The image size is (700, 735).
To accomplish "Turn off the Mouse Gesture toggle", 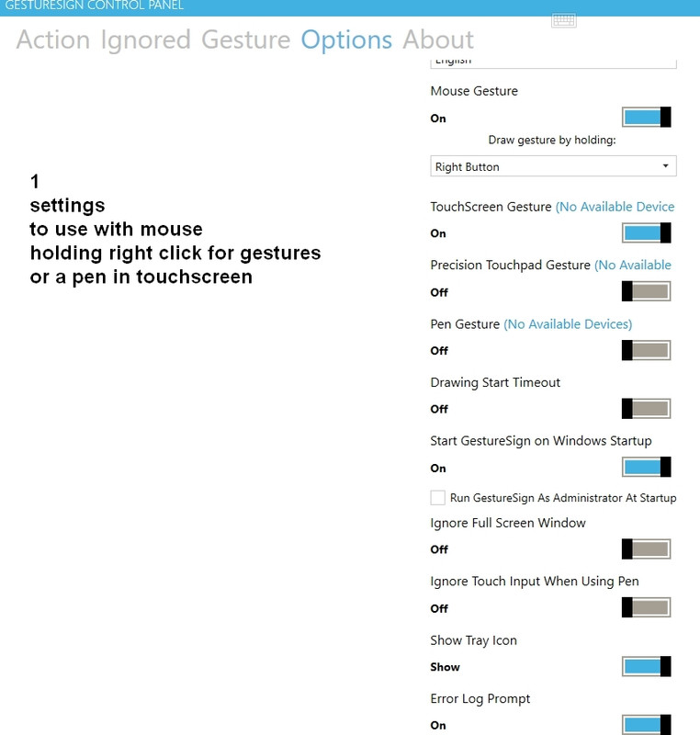I will tap(646, 118).
